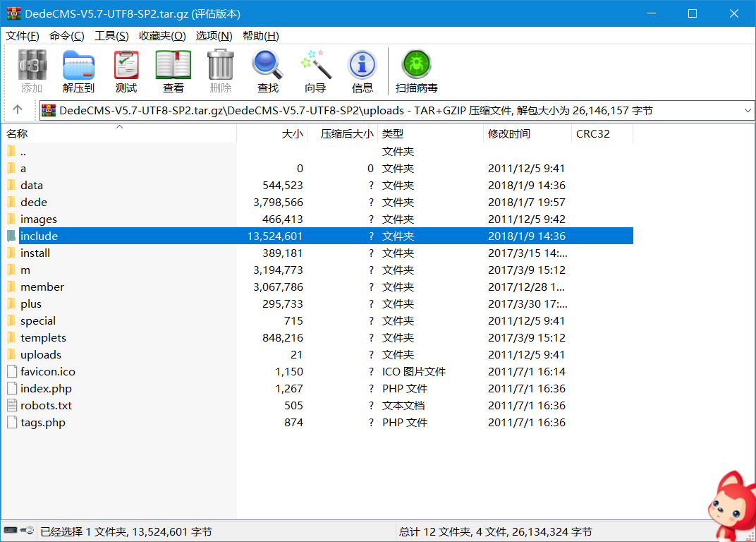756x542 pixels.
Task: Select the 'special' folder name
Action: [x=38, y=321]
